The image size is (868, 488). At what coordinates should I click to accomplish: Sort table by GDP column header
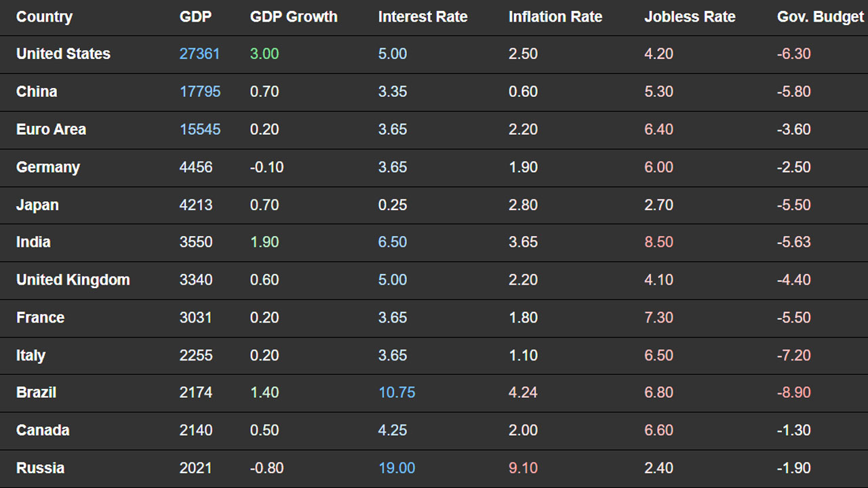click(195, 17)
